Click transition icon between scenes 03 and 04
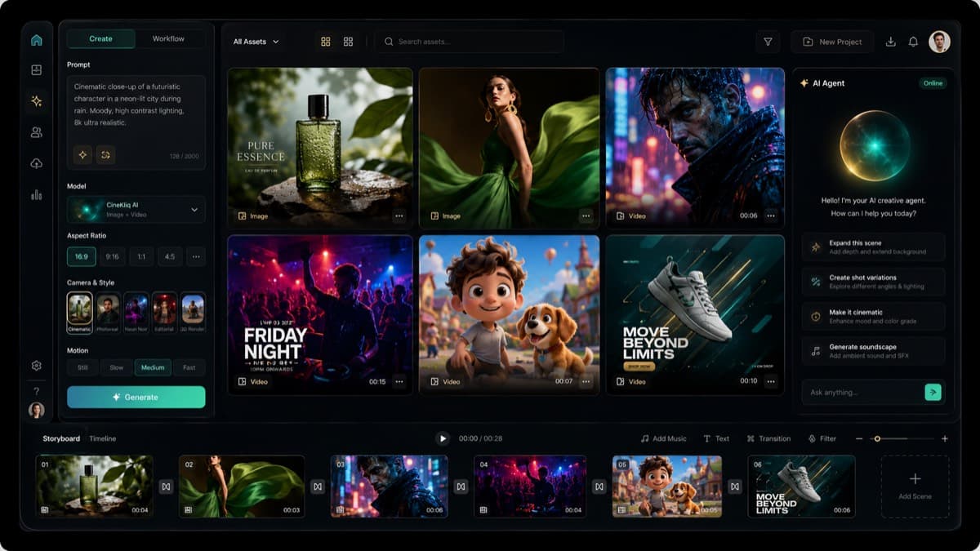This screenshot has width=980, height=551. [461, 487]
